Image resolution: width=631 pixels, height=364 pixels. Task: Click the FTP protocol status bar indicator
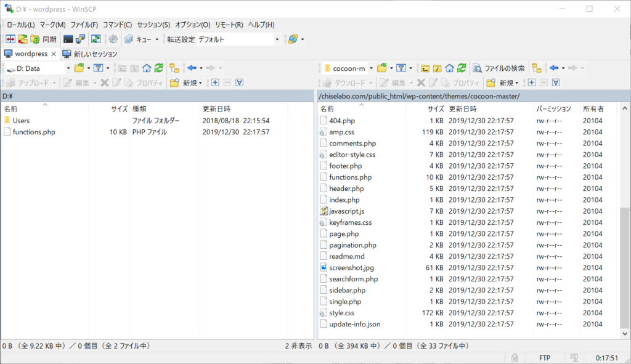coord(545,358)
